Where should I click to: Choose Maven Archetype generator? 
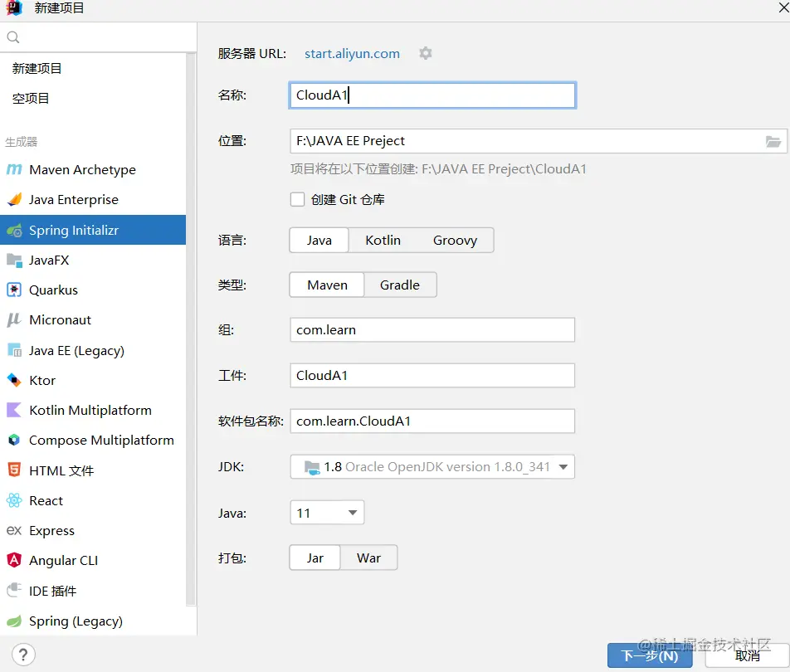tap(93, 170)
